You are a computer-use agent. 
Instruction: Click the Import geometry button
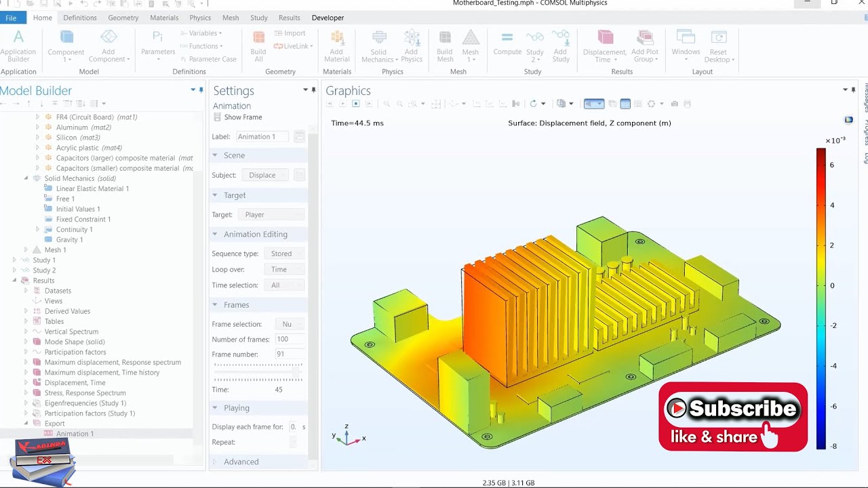(x=290, y=33)
